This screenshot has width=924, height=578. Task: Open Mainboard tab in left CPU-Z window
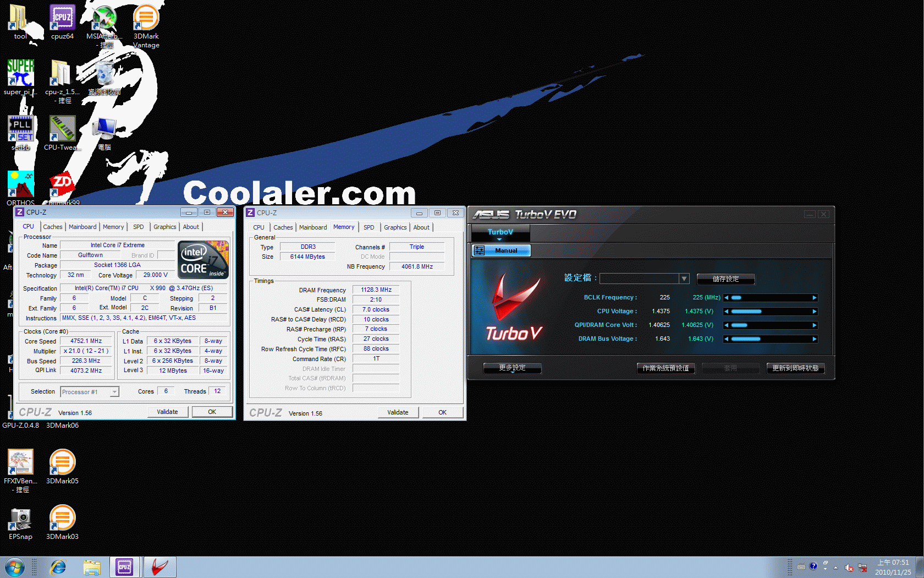pyautogui.click(x=82, y=227)
